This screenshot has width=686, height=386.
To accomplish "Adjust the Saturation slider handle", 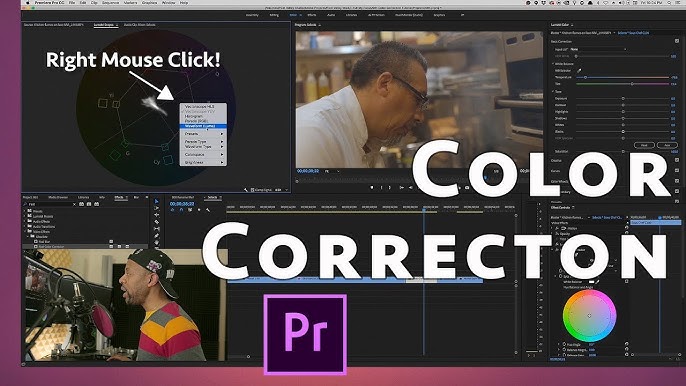I will (623, 151).
